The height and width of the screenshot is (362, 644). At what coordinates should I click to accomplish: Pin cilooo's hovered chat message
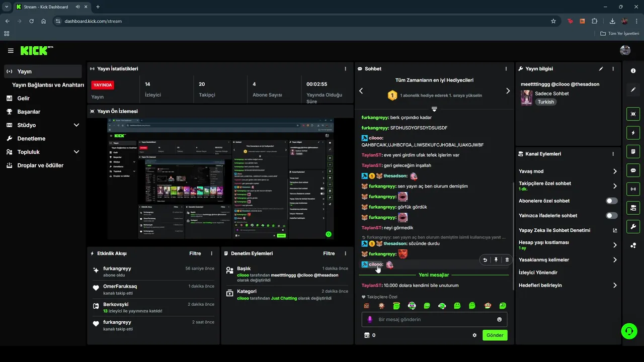coord(496,260)
